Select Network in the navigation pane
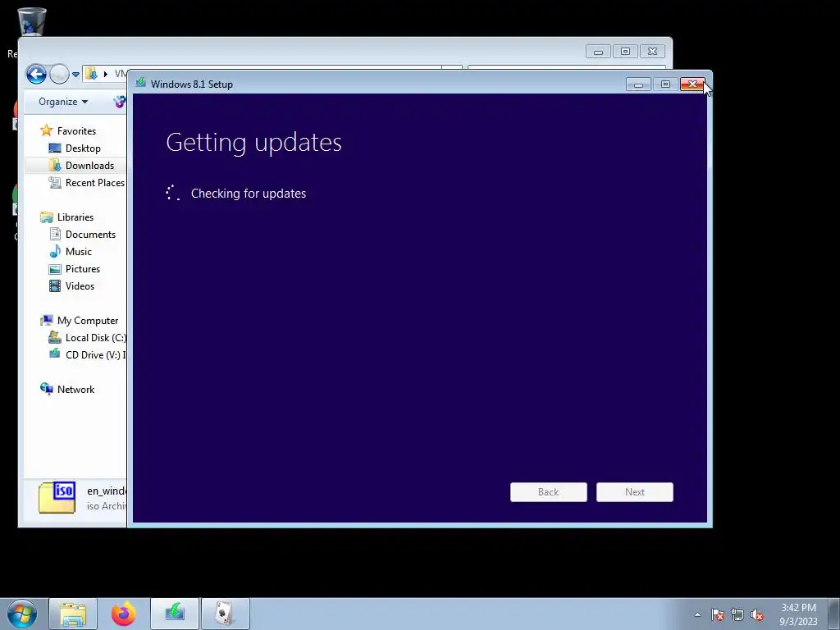This screenshot has height=630, width=840. (x=75, y=390)
